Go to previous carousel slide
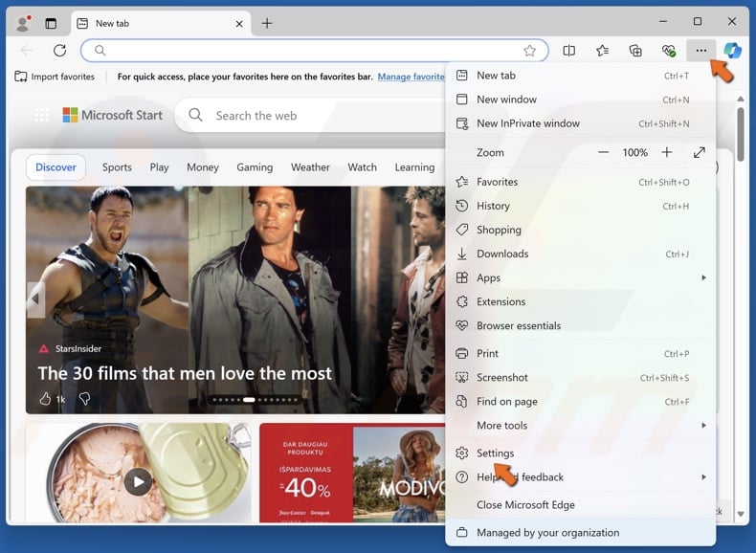 pyautogui.click(x=35, y=299)
